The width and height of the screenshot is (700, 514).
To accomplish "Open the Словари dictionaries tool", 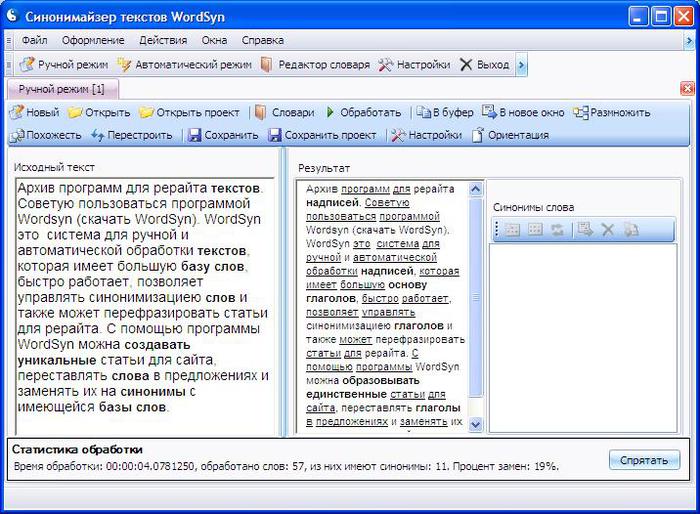I will coord(261,113).
